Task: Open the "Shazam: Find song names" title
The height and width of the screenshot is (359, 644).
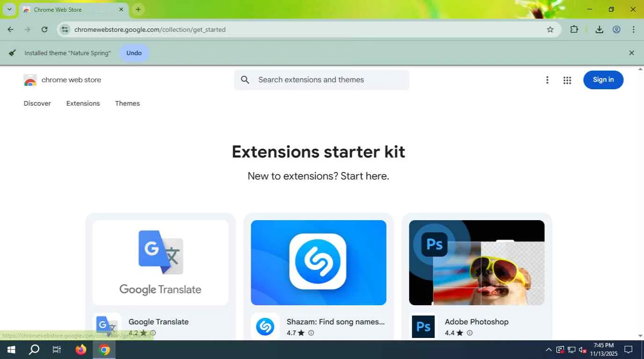Action: pos(336,322)
